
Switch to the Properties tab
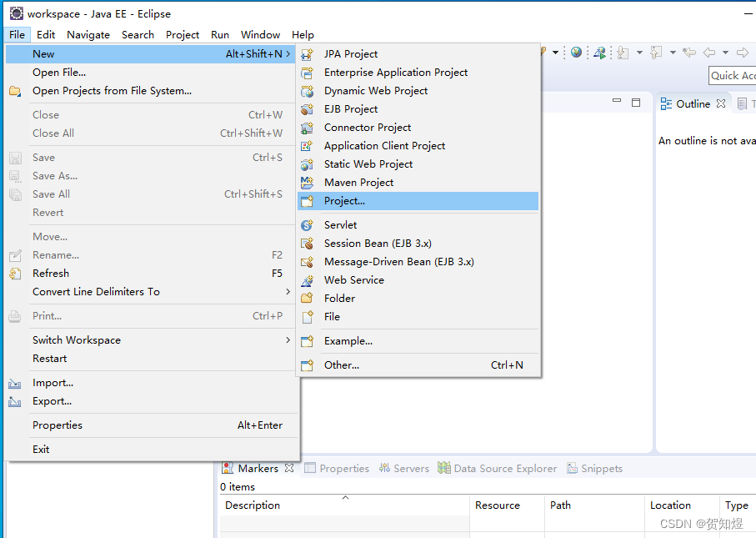tap(337, 468)
